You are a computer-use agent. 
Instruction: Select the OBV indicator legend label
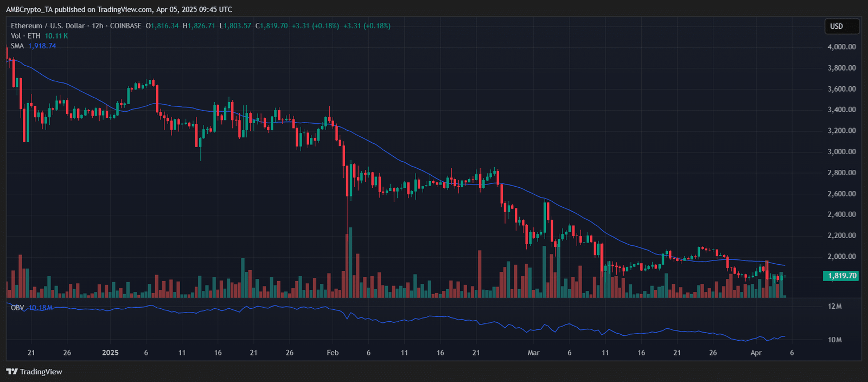(17, 308)
